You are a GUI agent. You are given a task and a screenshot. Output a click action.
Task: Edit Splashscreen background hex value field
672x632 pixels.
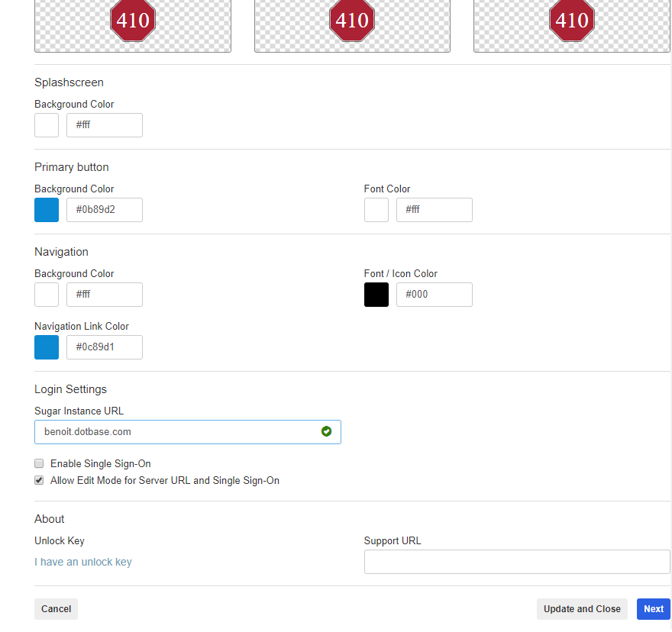[105, 125]
